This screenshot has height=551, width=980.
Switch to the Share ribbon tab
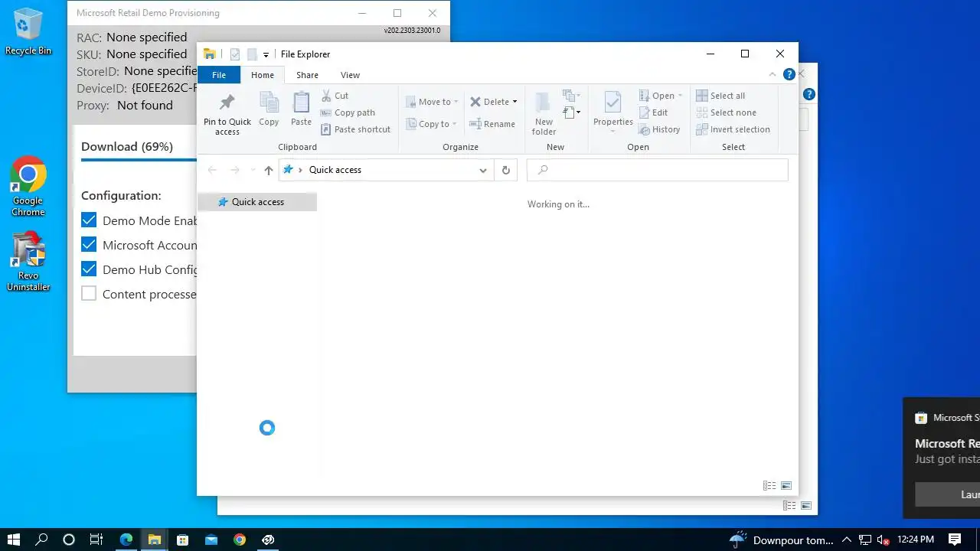pyautogui.click(x=307, y=75)
